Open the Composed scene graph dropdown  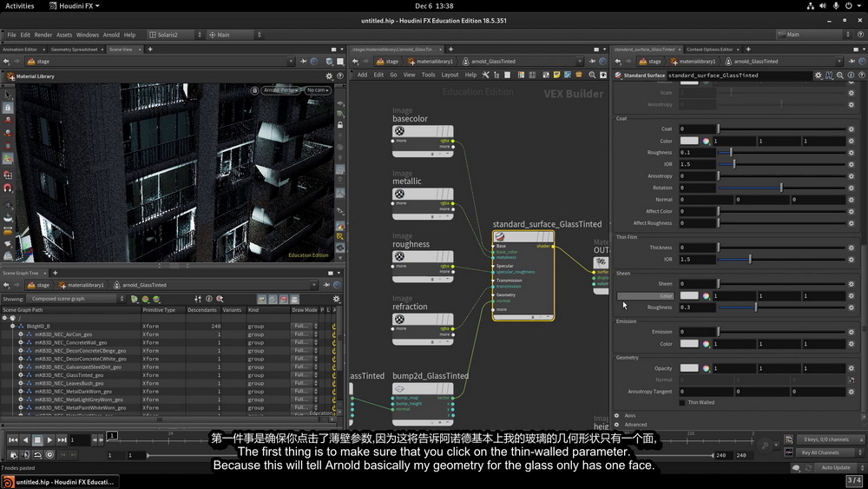[x=76, y=299]
